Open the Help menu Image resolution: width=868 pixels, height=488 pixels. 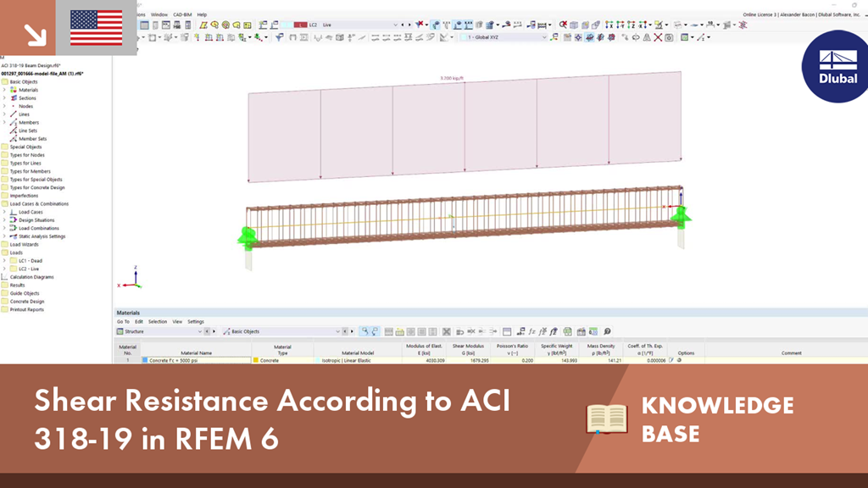[202, 15]
